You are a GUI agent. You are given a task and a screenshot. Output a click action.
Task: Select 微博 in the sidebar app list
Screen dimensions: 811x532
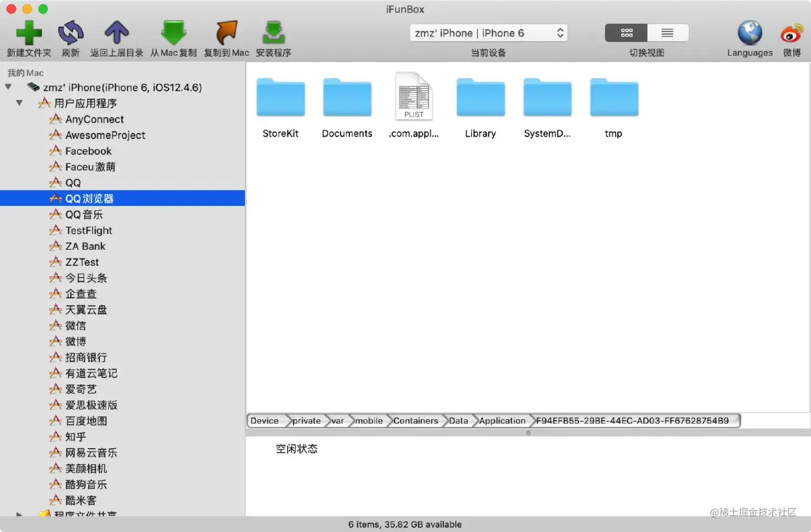pos(76,341)
